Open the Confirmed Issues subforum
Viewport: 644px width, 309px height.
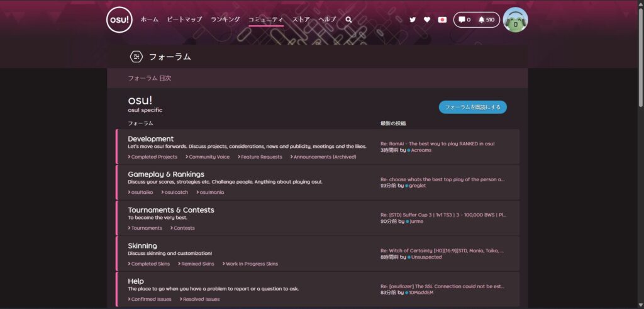pos(150,299)
